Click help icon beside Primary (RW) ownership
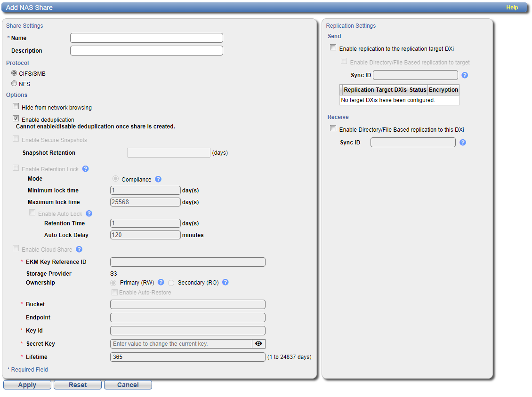 [161, 282]
